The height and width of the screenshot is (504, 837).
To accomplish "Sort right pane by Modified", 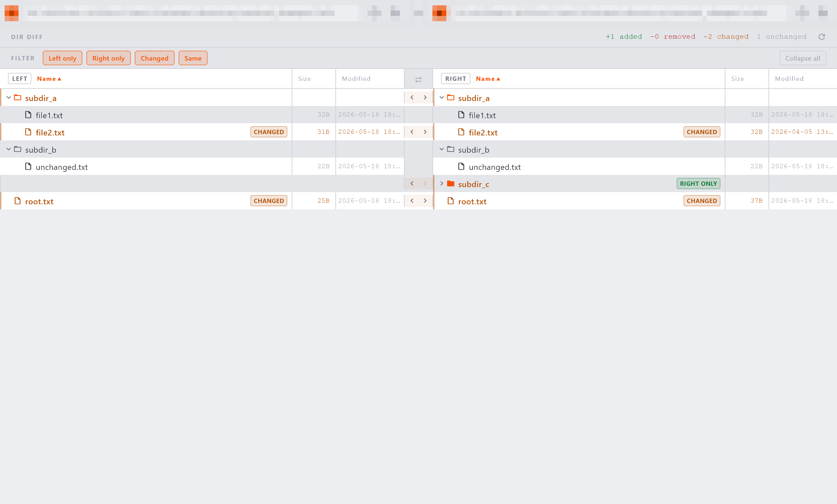I will (789, 79).
